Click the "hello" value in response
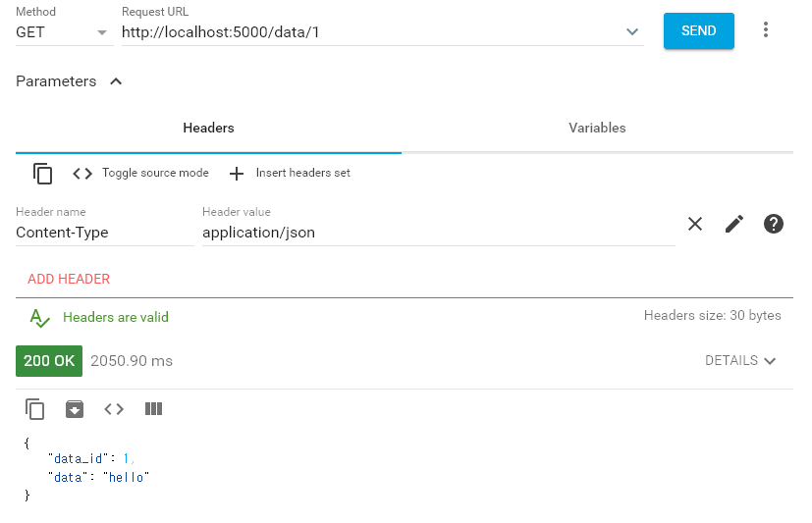The width and height of the screenshot is (812, 523). (126, 477)
